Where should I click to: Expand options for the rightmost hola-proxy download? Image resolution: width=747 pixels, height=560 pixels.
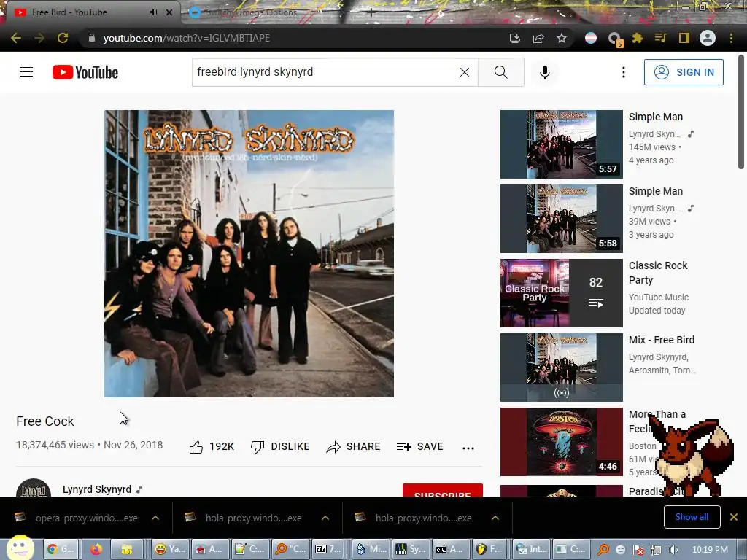point(495,518)
